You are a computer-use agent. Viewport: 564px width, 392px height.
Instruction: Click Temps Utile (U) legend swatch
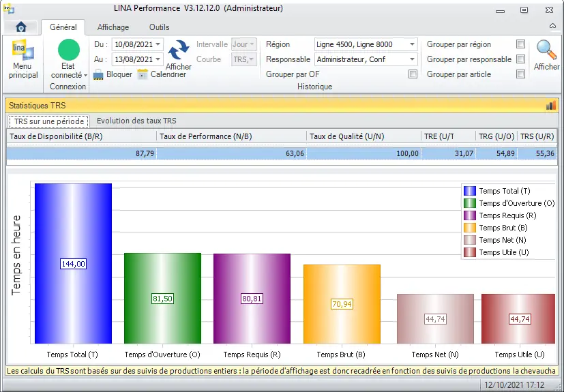point(470,252)
